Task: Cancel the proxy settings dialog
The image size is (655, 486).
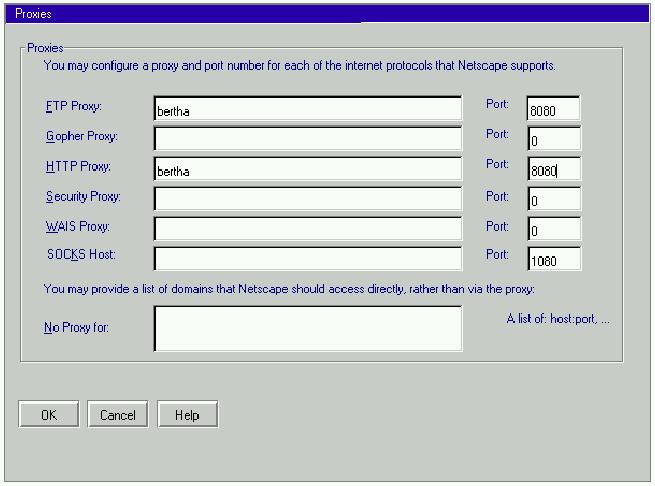Action: coord(117,415)
